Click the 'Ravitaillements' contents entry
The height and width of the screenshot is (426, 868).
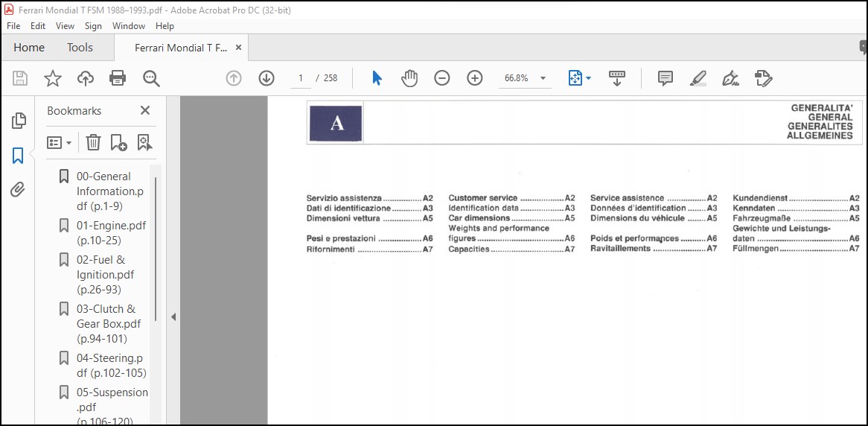654,249
